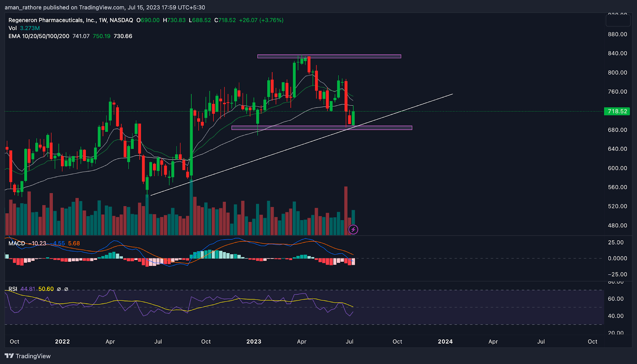637x364 pixels.
Task: Click the EMA value 750.19
Action: click(102, 36)
